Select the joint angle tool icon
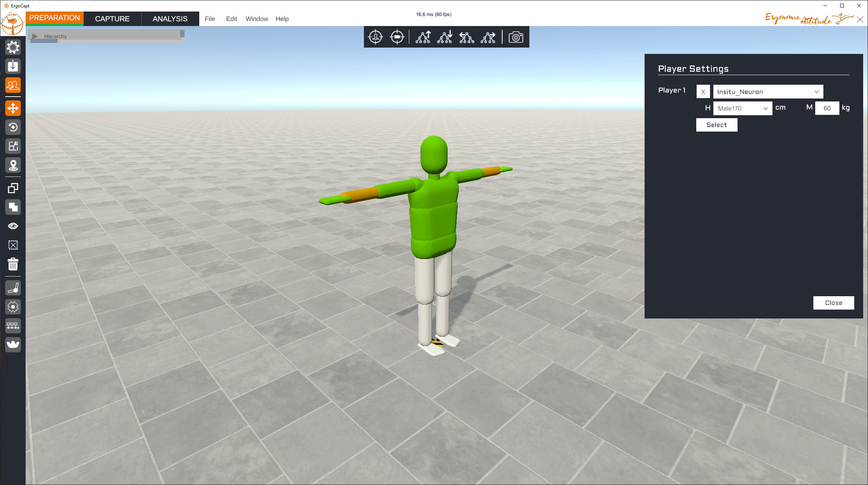The height and width of the screenshot is (485, 868). (13, 288)
